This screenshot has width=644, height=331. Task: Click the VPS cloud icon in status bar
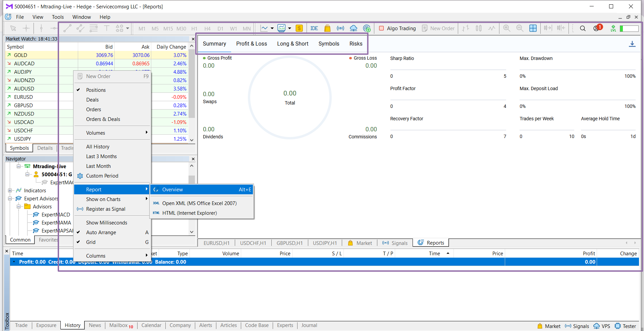(x=597, y=326)
